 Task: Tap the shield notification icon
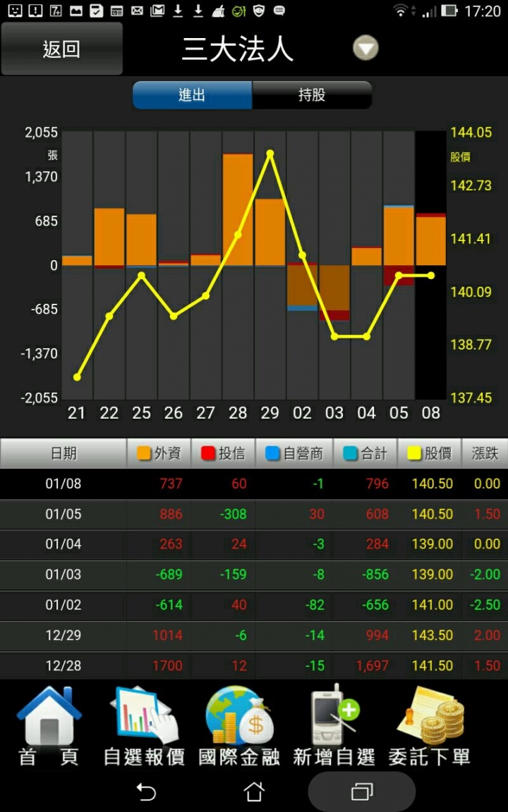pos(259,11)
